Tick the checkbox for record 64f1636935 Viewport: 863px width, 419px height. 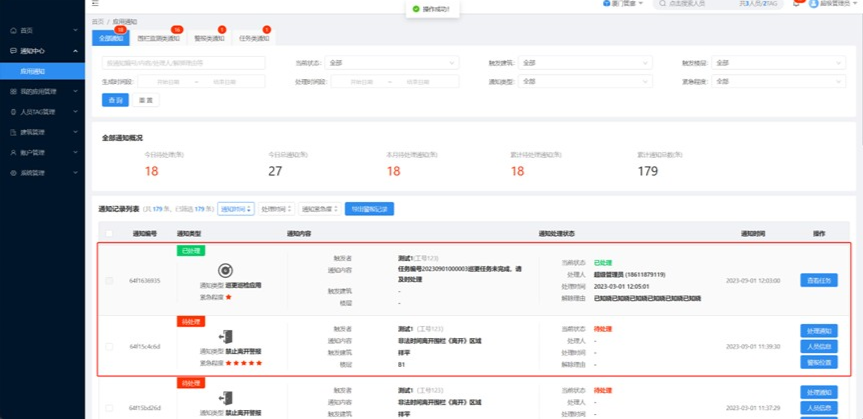coord(109,281)
